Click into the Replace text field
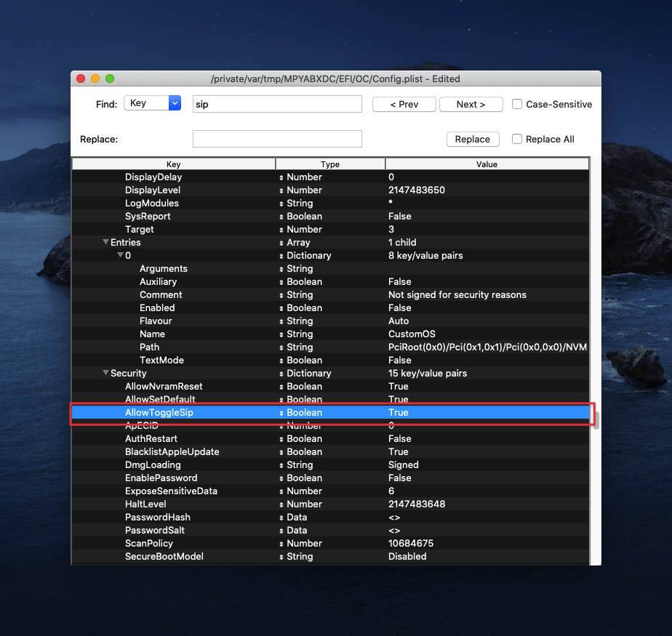This screenshot has height=636, width=672. (276, 139)
